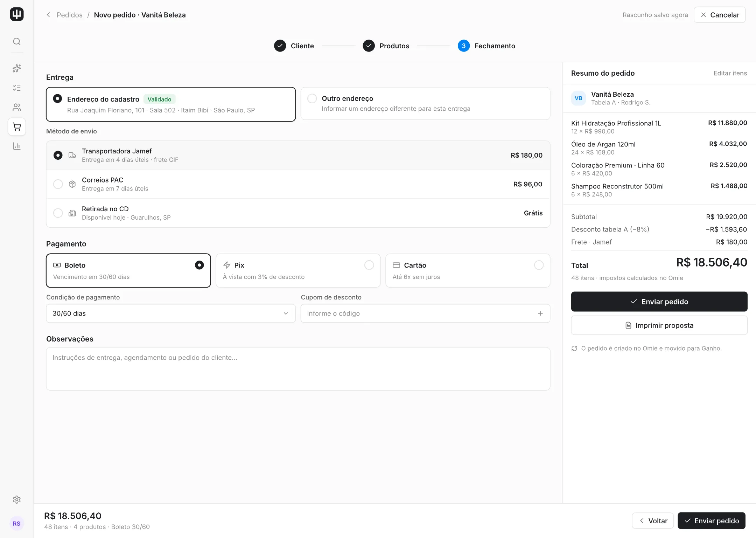Click the VB client avatar in summary
The height and width of the screenshot is (538, 756).
tap(579, 98)
